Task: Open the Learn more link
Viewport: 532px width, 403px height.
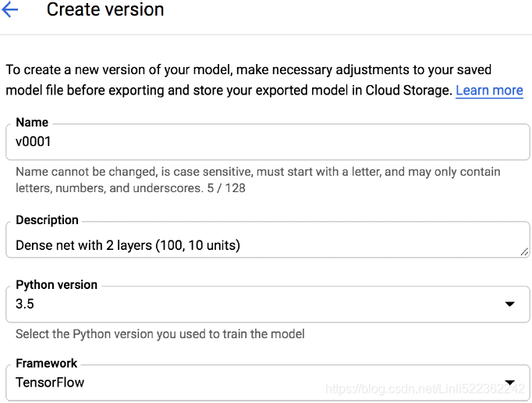Action: tap(489, 91)
